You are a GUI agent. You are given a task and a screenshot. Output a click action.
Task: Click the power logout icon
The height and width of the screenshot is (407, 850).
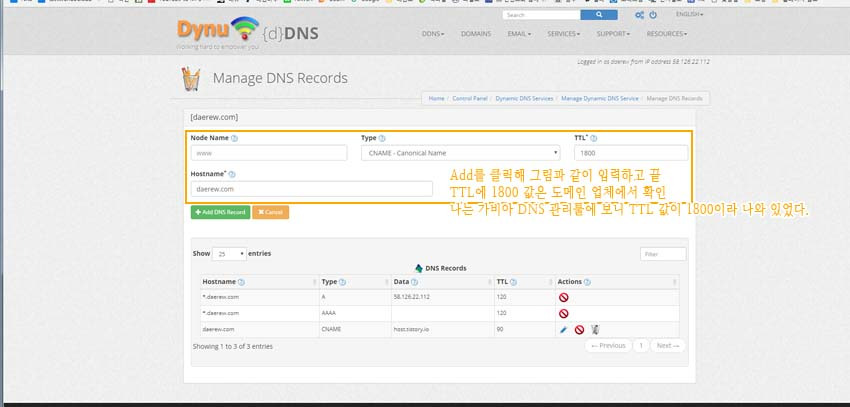coord(654,15)
